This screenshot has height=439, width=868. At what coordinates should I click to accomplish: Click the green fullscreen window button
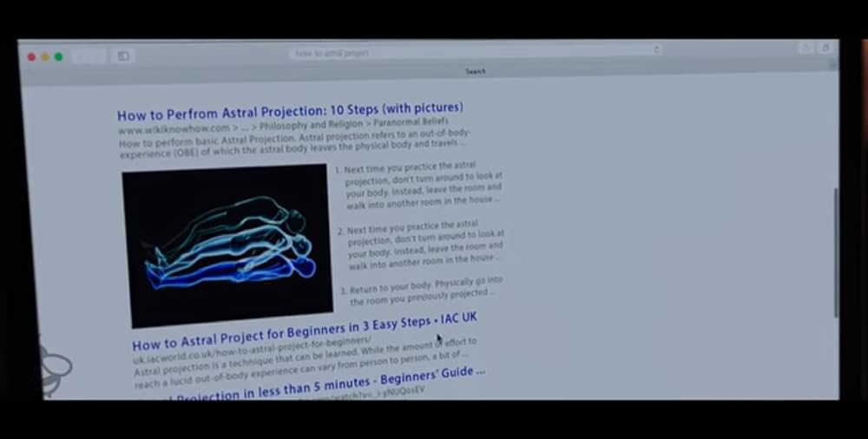[x=58, y=56]
